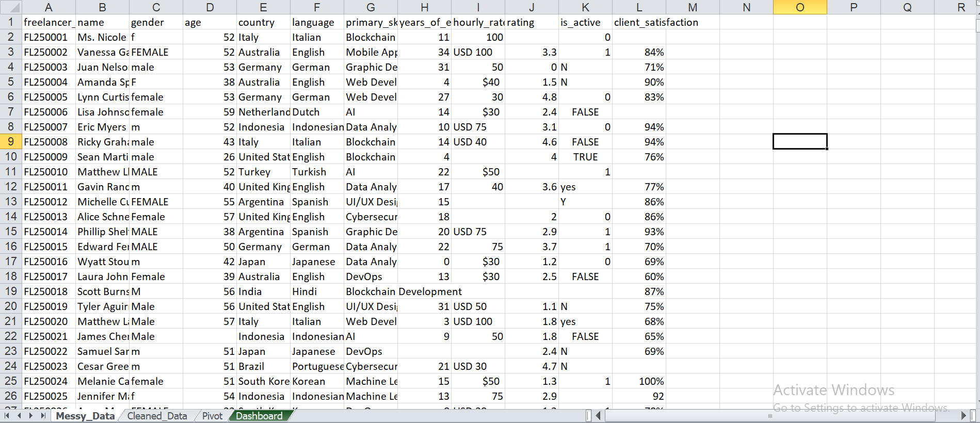Viewport: 980px width, 423px height.
Task: Click horizontal scrollbar left arrow
Action: [599, 416]
